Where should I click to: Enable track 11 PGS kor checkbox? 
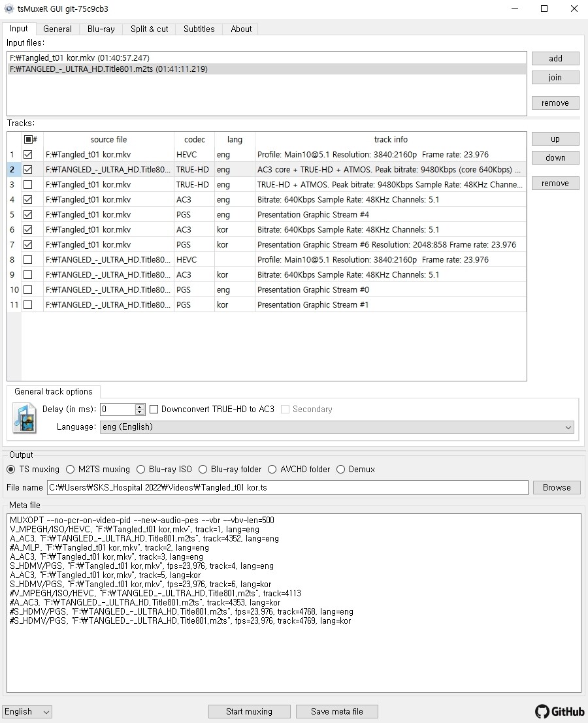(x=27, y=305)
